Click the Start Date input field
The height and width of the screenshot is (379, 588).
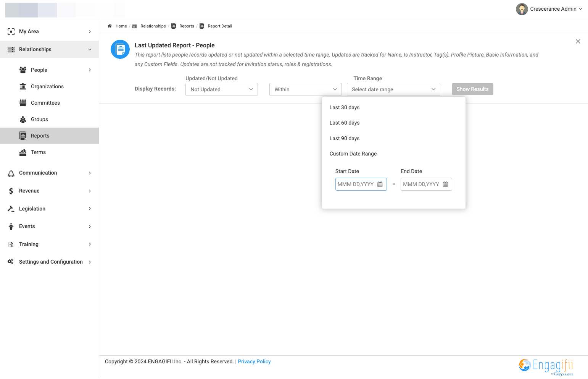(361, 184)
